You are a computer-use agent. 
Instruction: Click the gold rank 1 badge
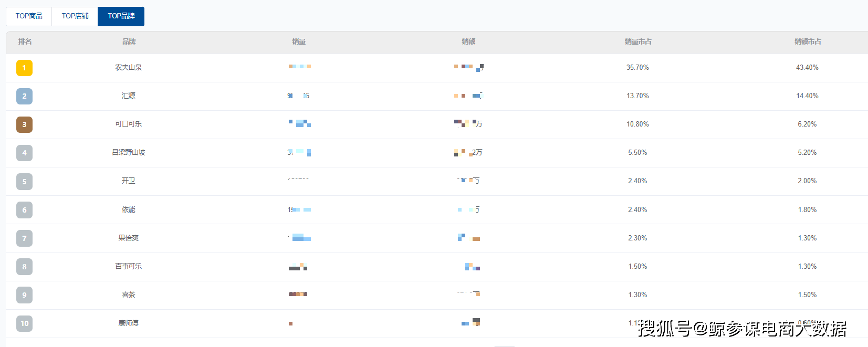pyautogui.click(x=24, y=68)
